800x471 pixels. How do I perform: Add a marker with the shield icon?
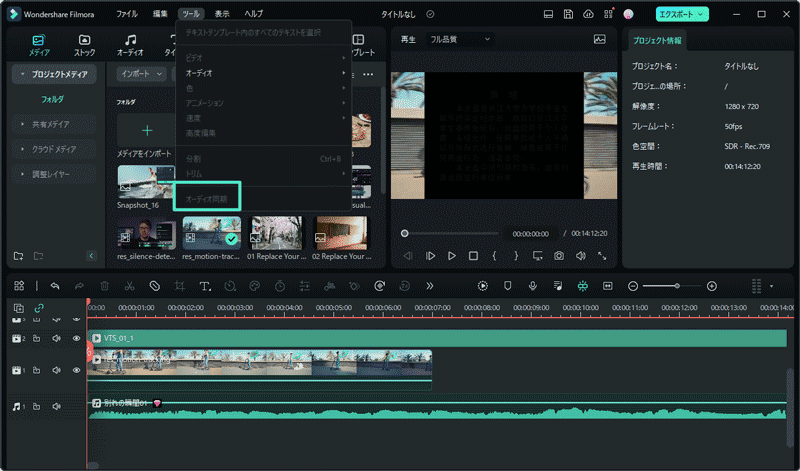pyautogui.click(x=508, y=286)
